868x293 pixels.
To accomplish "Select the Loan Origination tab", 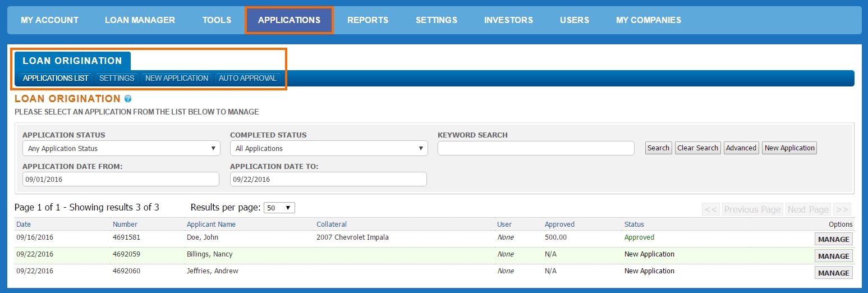I will 72,61.
